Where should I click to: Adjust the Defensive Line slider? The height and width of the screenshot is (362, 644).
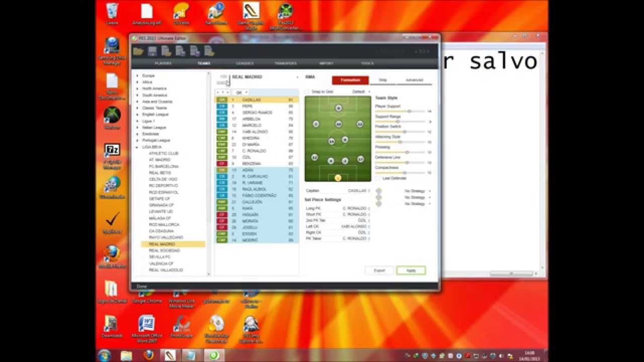400,162
